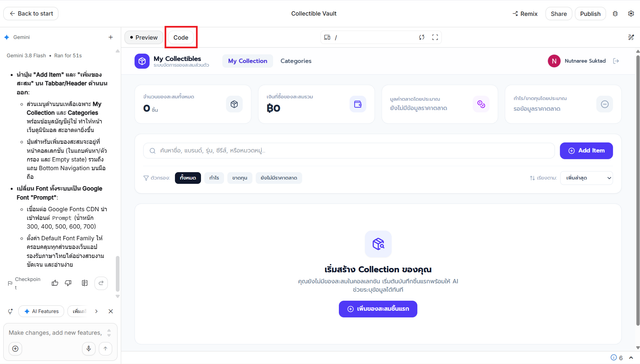Start voice input with microphone icon
Image resolution: width=640 pixels, height=364 pixels.
88,348
